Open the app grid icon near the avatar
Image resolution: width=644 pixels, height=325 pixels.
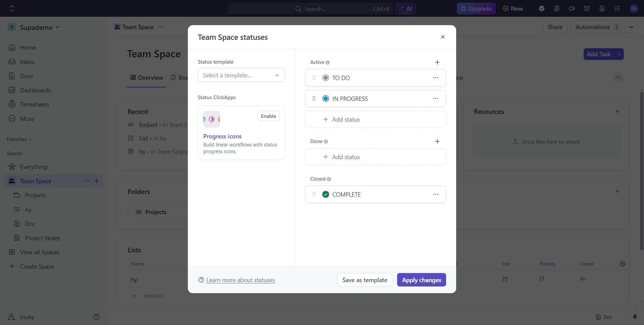click(x=617, y=8)
